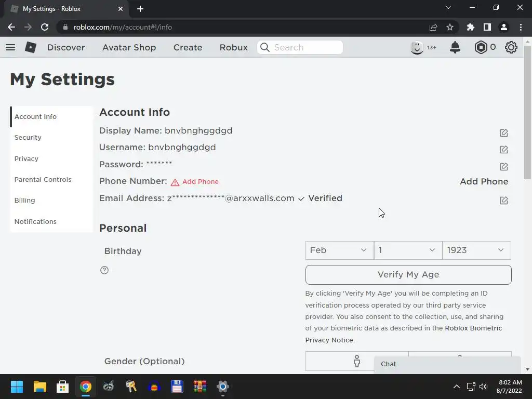
Task: Select the Account Info settings tab
Action: click(x=51, y=117)
